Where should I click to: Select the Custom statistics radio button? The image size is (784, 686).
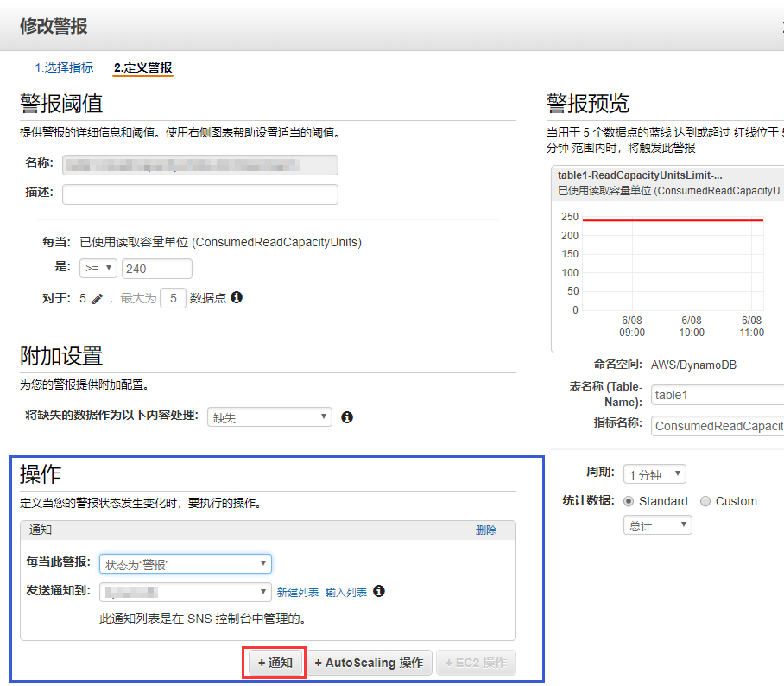click(705, 501)
